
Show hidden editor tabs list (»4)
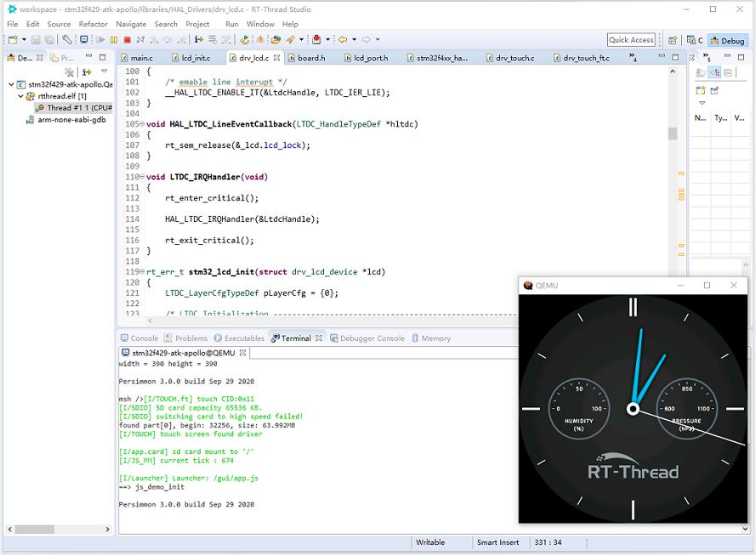click(x=633, y=58)
